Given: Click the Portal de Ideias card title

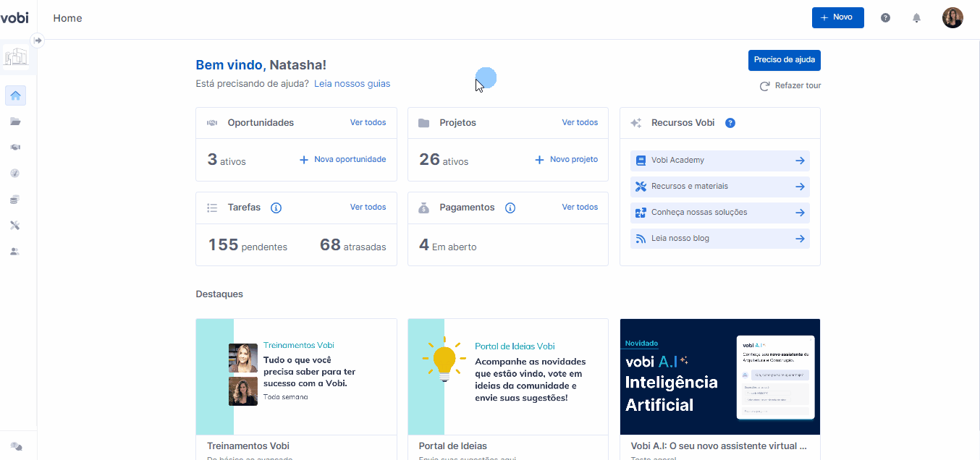Looking at the screenshot, I should [453, 446].
